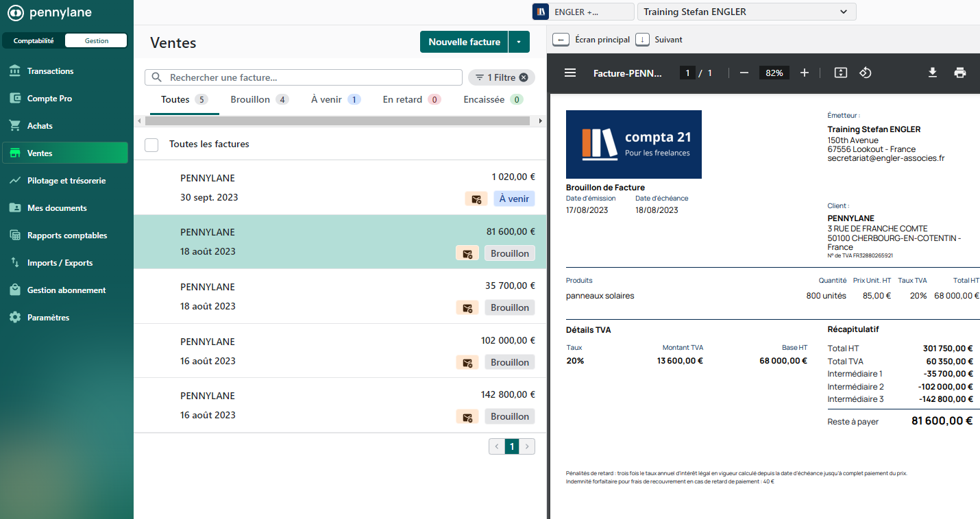The width and height of the screenshot is (980, 519).
Task: Zoom in on the PDF
Action: 805,73
